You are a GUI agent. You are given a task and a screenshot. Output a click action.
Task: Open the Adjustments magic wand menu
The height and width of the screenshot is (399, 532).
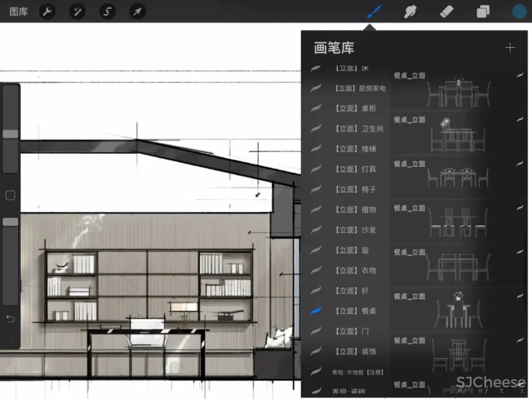[78, 11]
